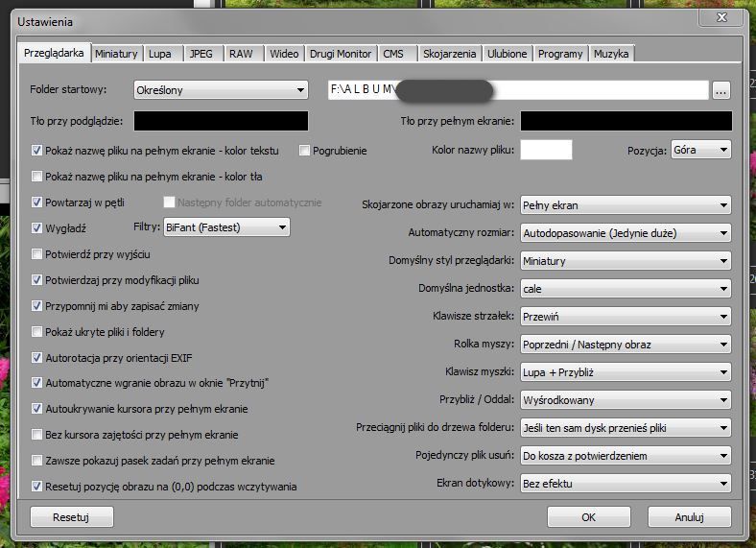
Task: Pick the white Kolor nazwy pliku swatch
Action: pyautogui.click(x=546, y=150)
